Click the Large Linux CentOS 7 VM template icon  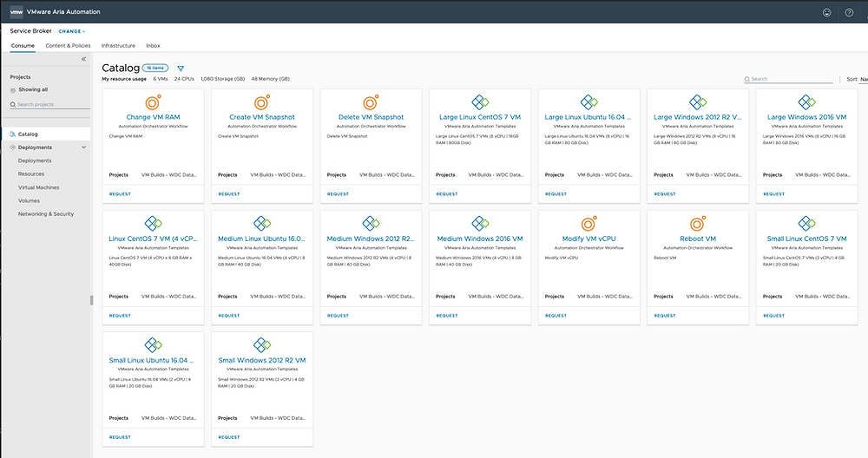pyautogui.click(x=480, y=101)
